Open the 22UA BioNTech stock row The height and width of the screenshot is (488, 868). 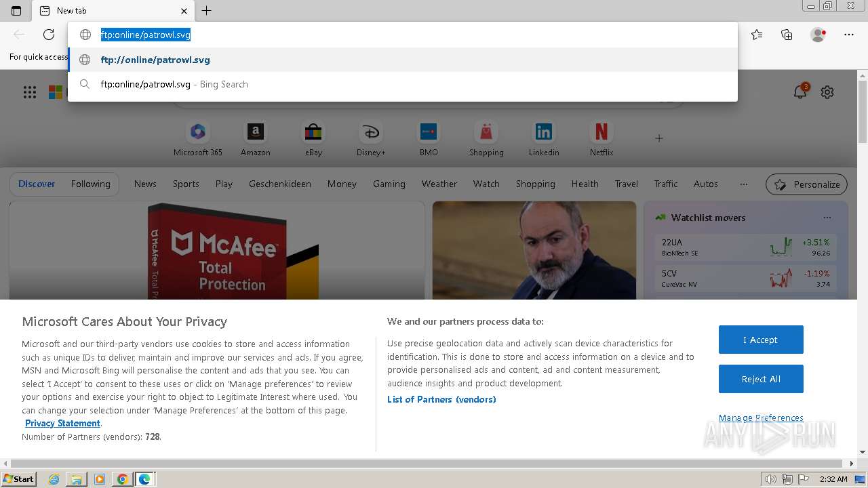[746, 247]
